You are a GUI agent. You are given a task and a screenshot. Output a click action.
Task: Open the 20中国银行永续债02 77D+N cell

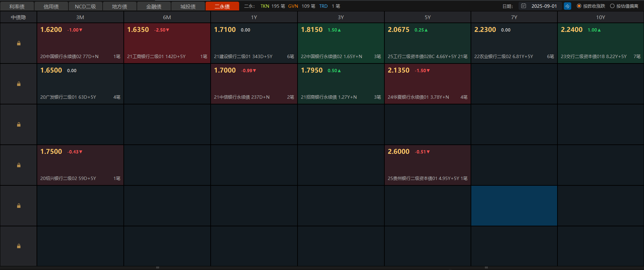coord(80,43)
